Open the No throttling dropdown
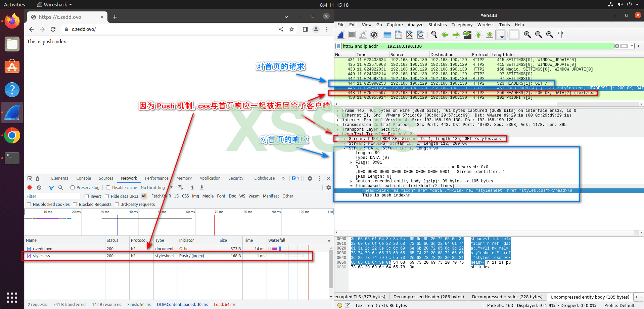The width and height of the screenshot is (644, 309). 156,187
